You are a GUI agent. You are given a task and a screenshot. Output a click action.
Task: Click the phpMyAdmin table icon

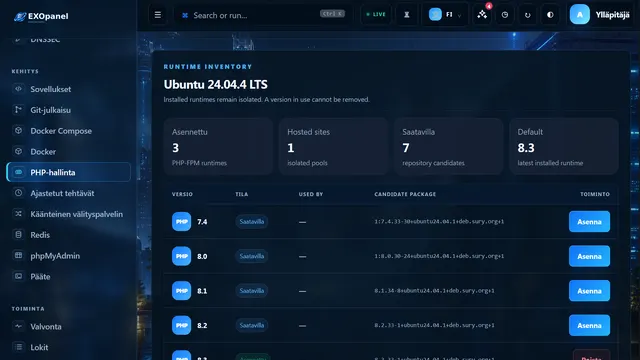pyautogui.click(x=18, y=255)
